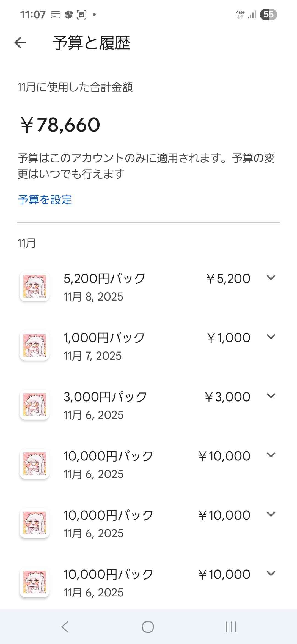
Task: Select the 5,200円パック entry from 11月 8
Action: point(105,286)
